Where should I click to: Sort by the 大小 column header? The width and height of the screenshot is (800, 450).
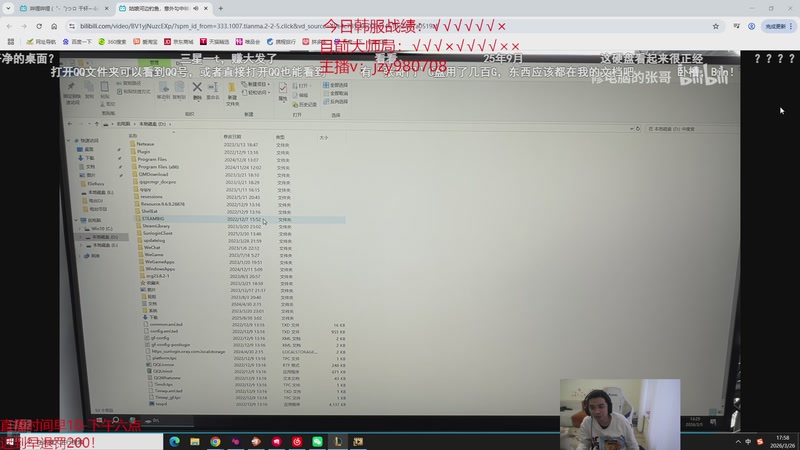tap(323, 137)
